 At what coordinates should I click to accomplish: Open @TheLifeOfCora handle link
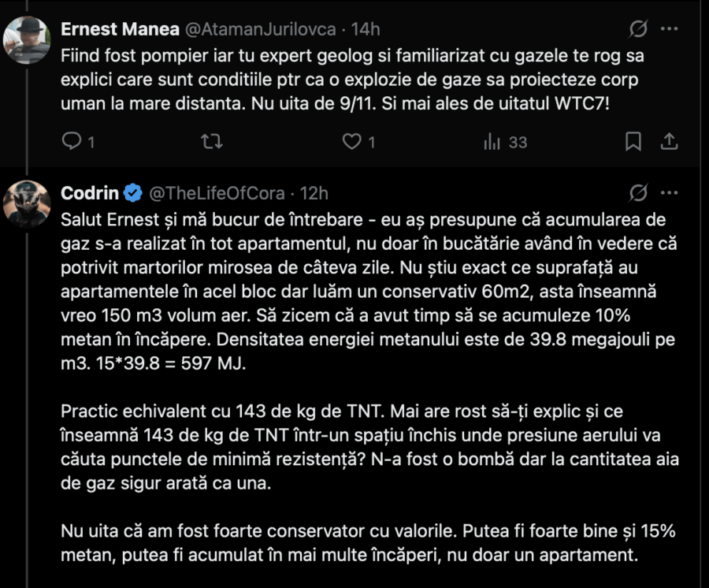217,192
